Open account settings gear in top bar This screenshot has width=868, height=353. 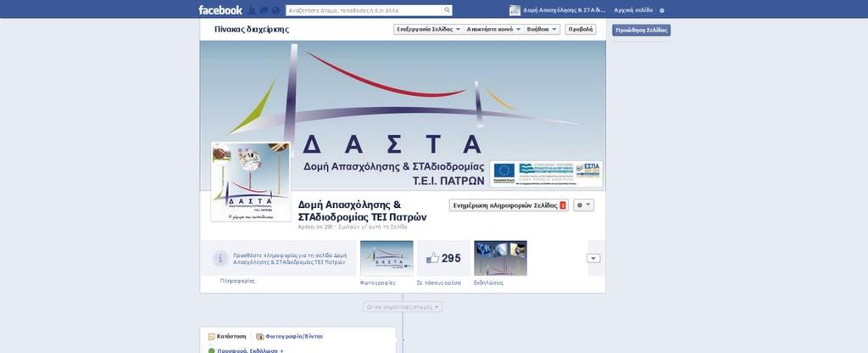coord(661,10)
